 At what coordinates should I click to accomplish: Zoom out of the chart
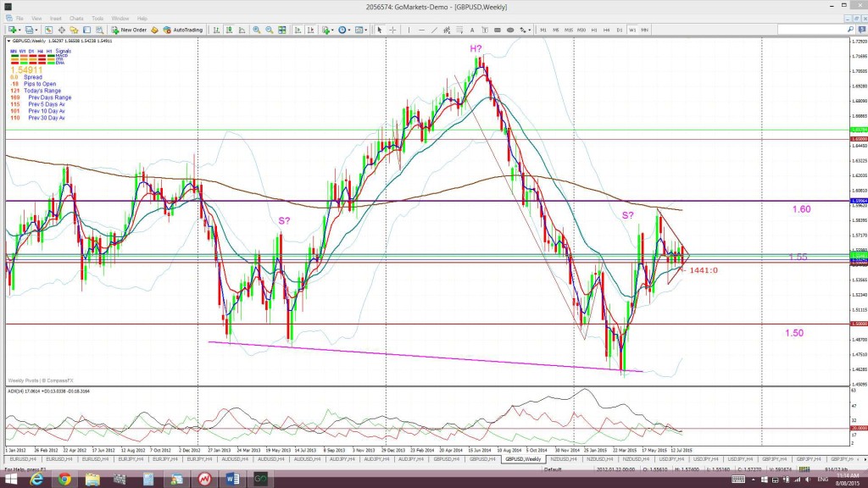[269, 30]
